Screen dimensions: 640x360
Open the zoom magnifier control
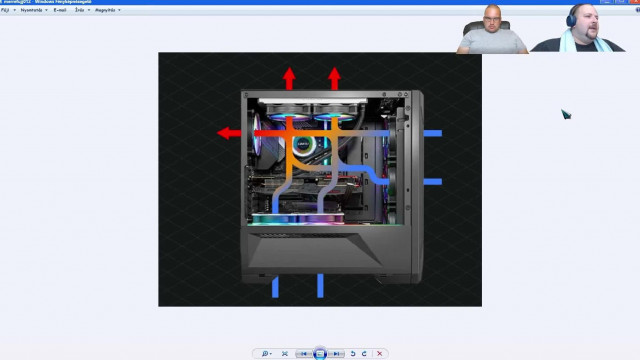pyautogui.click(x=266, y=353)
